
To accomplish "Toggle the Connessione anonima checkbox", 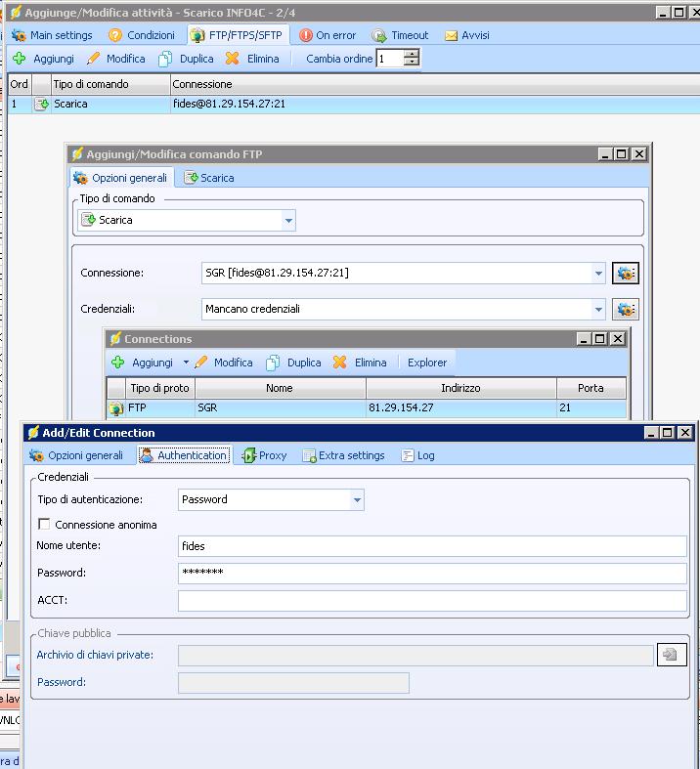I will pos(45,525).
